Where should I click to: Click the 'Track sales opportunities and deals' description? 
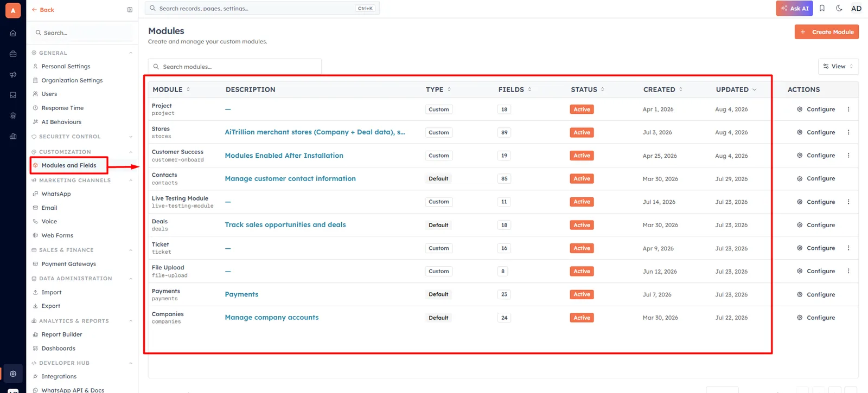285,224
